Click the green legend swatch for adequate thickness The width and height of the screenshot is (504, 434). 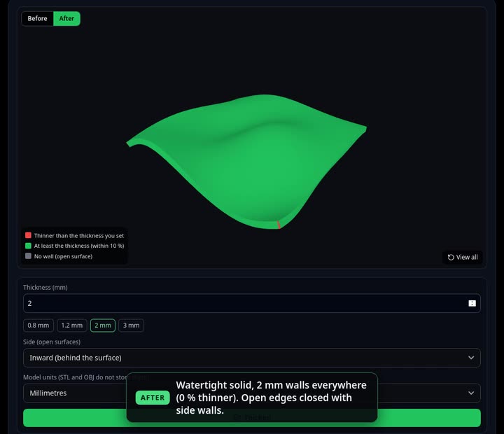(x=28, y=246)
